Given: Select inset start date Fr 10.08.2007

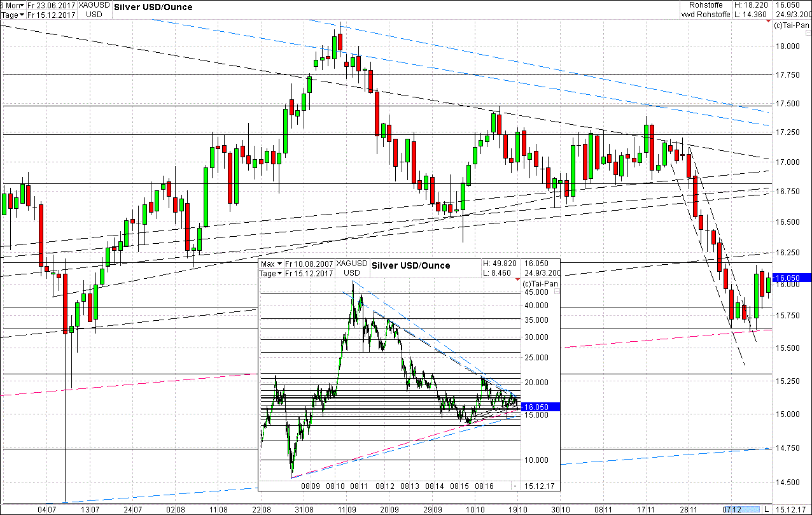Looking at the screenshot, I should (x=310, y=265).
